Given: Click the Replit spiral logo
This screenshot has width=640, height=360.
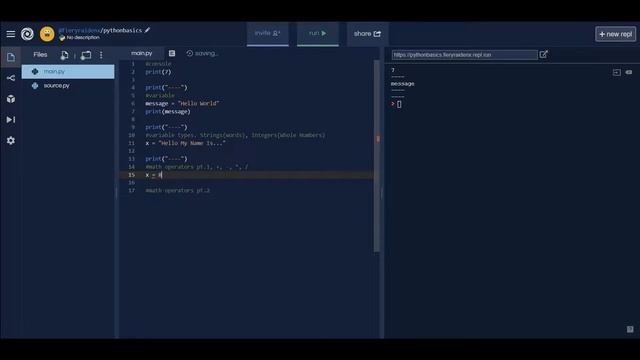Looking at the screenshot, I should [x=27, y=34].
